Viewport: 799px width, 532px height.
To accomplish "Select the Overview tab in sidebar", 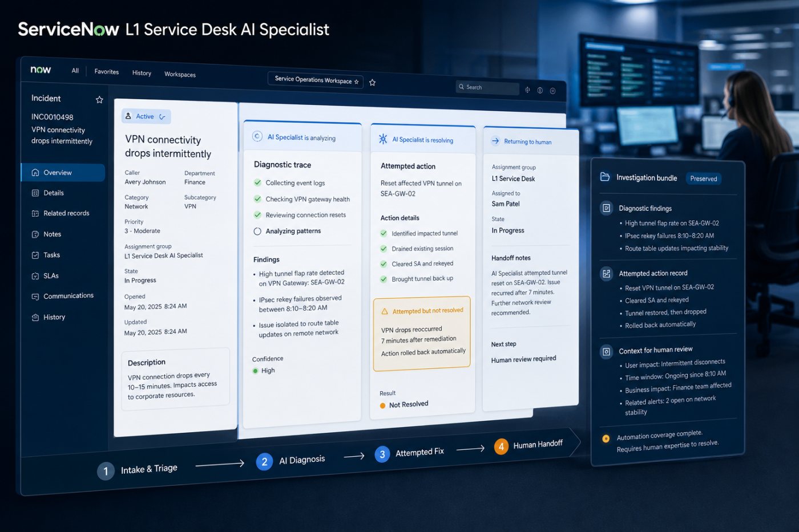I will (63, 172).
